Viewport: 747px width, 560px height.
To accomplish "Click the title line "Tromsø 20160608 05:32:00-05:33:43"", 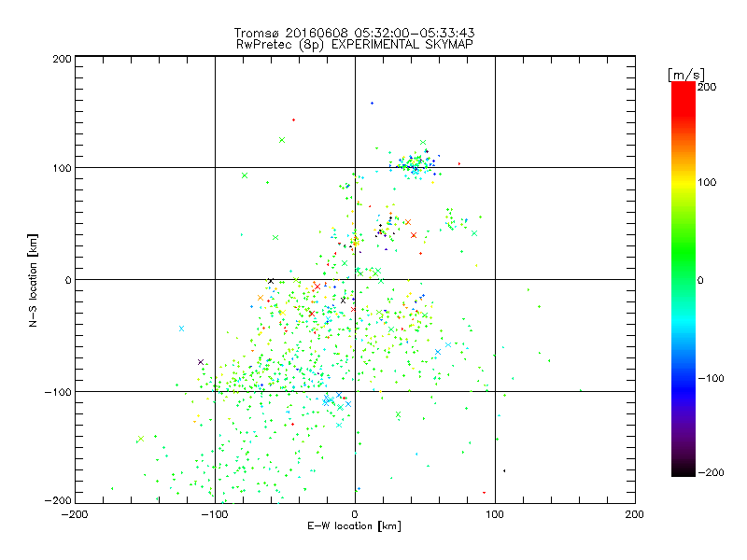I will (355, 33).
